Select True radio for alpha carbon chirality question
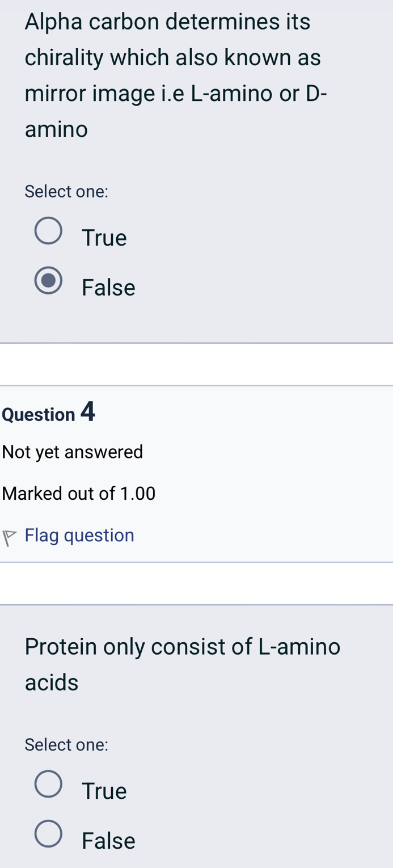The height and width of the screenshot is (868, 393). tap(49, 231)
